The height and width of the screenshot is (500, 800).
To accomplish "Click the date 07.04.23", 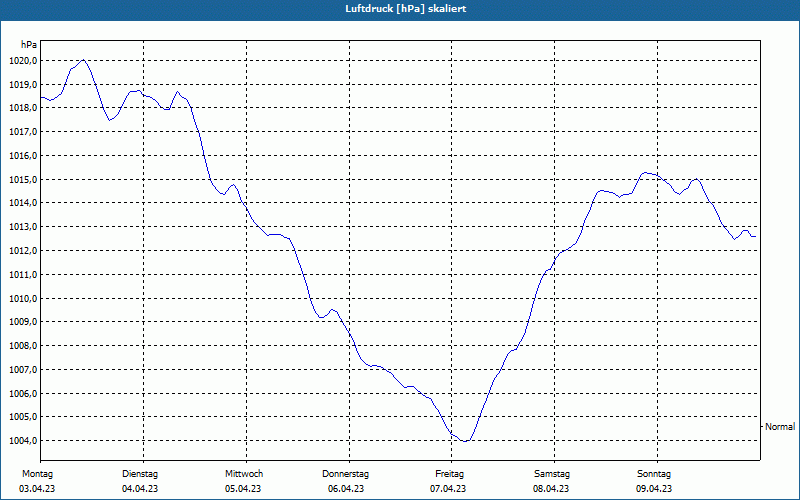I will pos(448,489).
